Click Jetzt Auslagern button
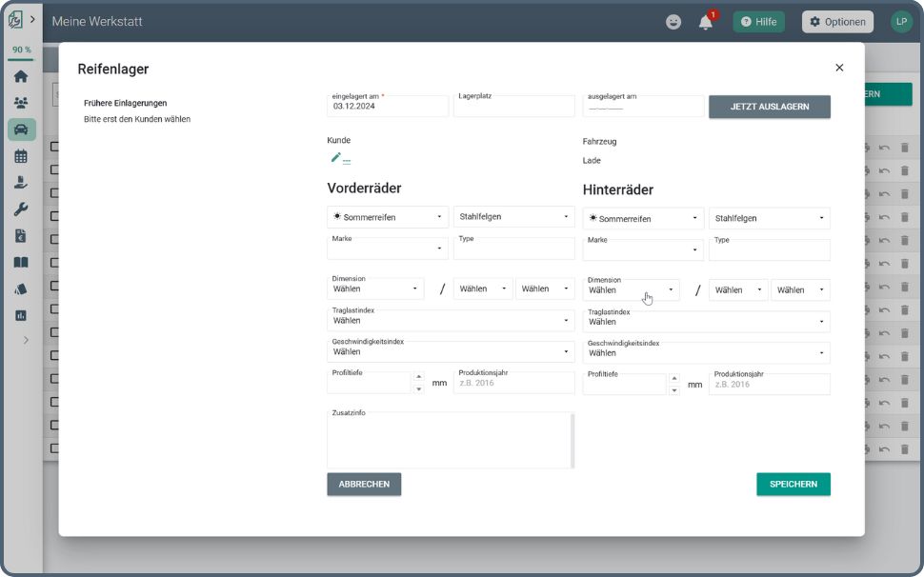The image size is (924, 577). pyautogui.click(x=769, y=107)
